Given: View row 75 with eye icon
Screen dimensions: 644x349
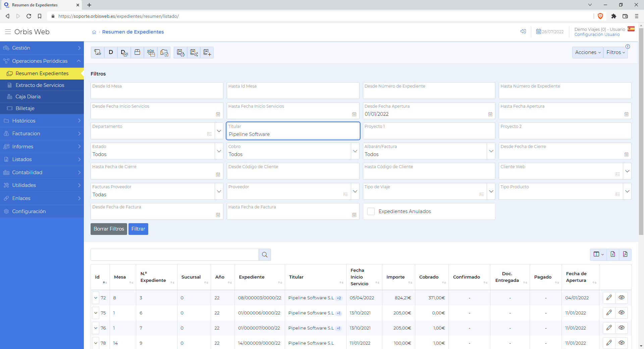Looking at the screenshot, I should tap(622, 313).
